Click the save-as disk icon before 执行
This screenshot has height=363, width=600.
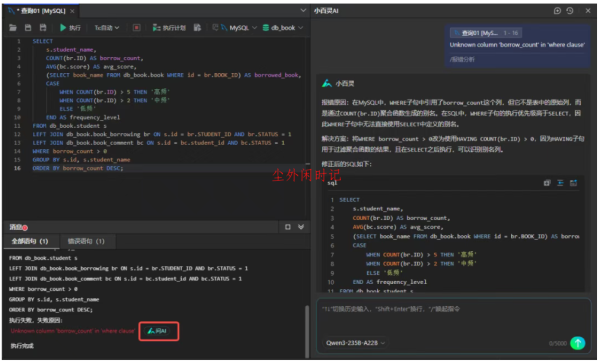tap(43, 28)
